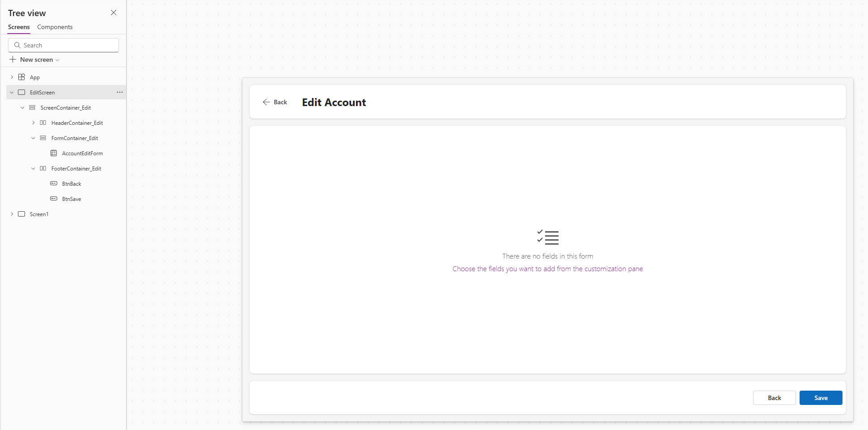
Task: Click the customization pane fields link
Action: pyautogui.click(x=547, y=268)
